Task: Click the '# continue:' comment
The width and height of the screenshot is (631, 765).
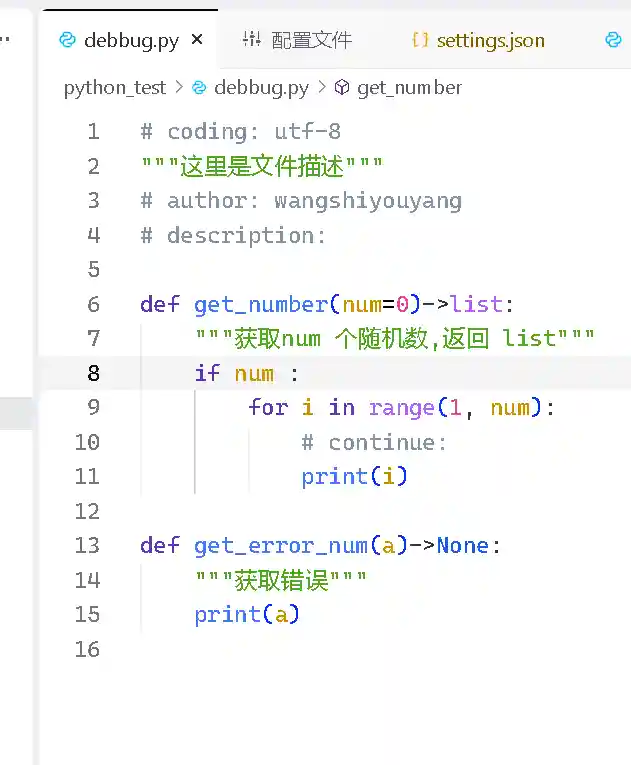Action: tap(374, 443)
